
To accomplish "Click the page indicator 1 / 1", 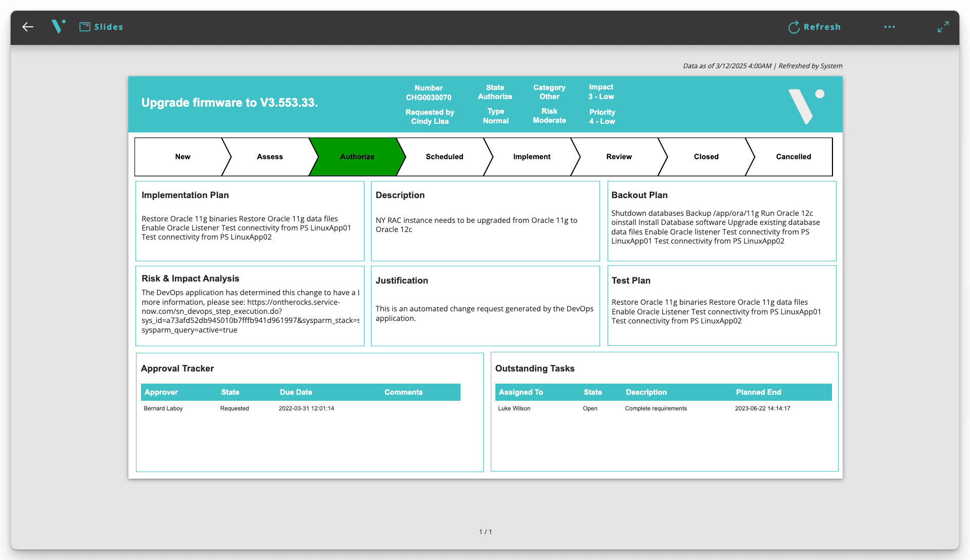I will (485, 532).
